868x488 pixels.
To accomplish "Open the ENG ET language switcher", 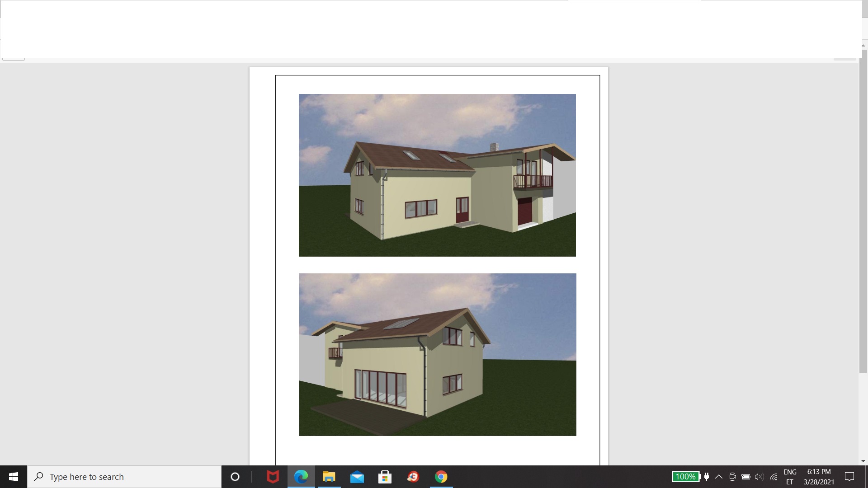I will pos(790,477).
